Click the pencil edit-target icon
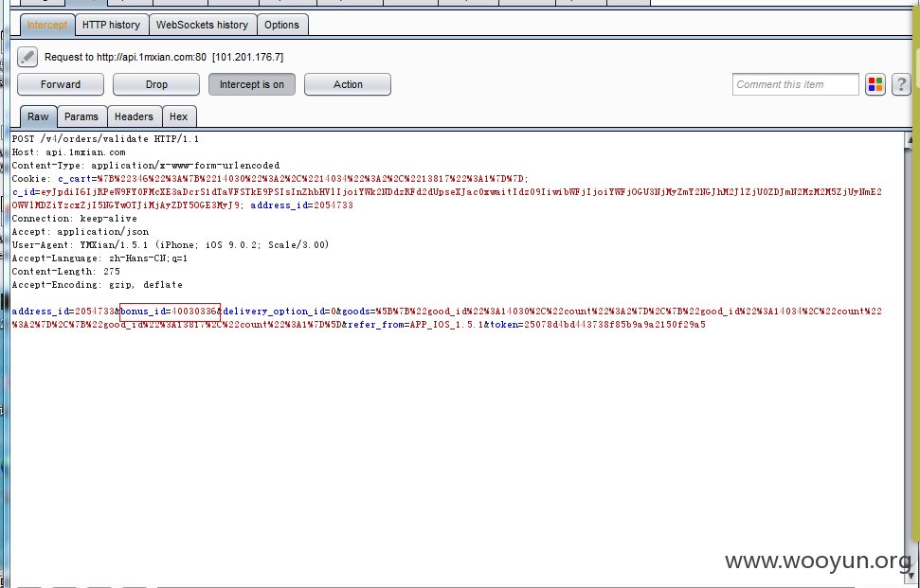The height and width of the screenshot is (588, 920). tap(27, 57)
